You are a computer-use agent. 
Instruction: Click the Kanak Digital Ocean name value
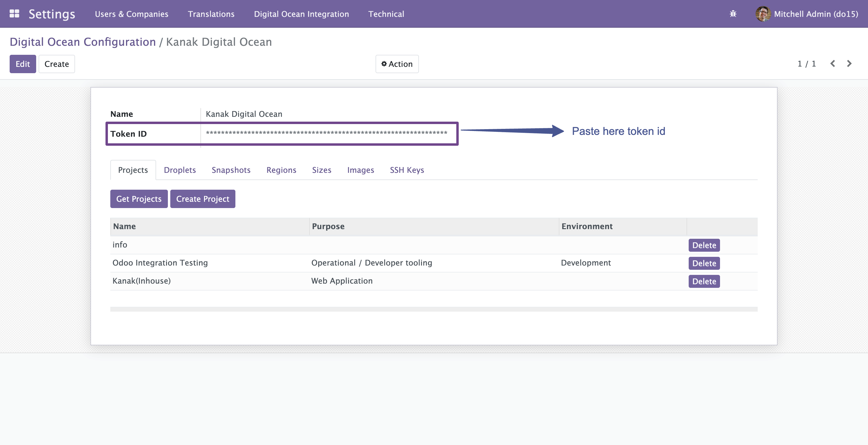pyautogui.click(x=244, y=114)
